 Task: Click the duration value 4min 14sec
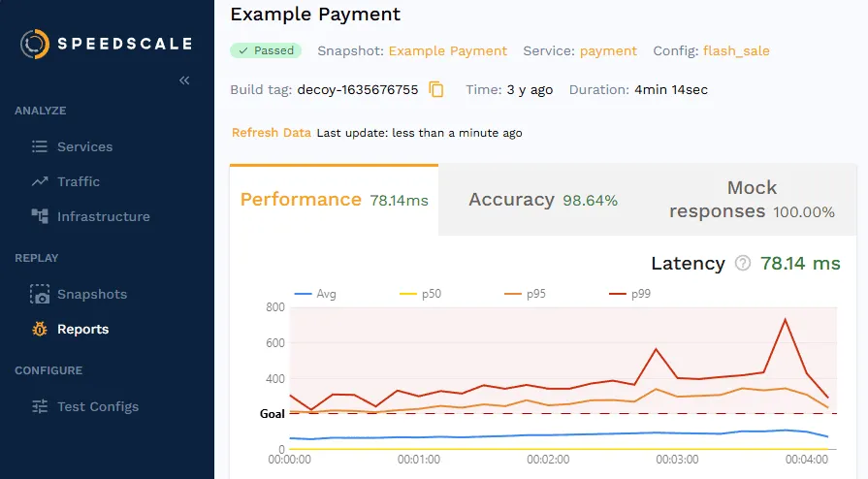click(x=671, y=90)
